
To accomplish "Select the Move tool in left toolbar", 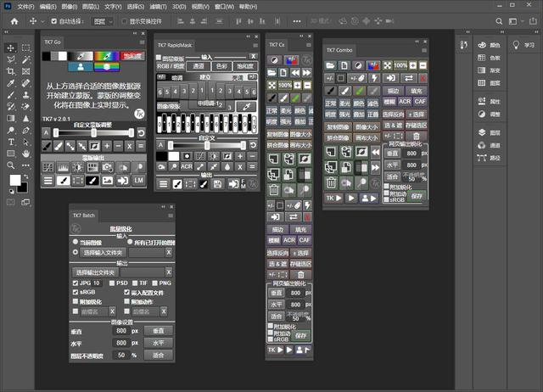I will [11, 48].
